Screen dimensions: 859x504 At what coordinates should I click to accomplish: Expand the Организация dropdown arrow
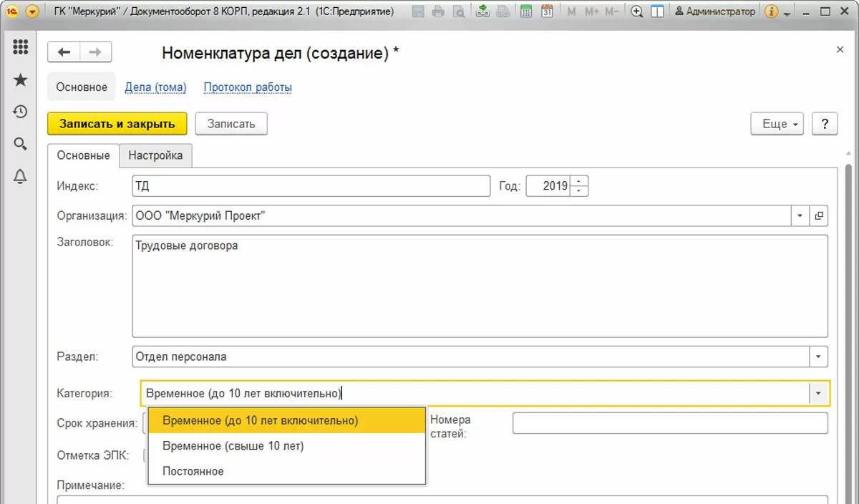(800, 215)
